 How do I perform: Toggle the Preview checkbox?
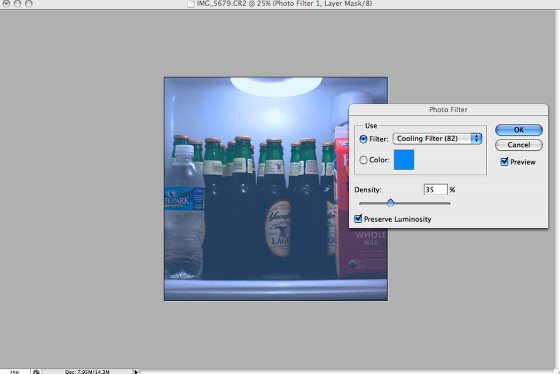(x=504, y=162)
